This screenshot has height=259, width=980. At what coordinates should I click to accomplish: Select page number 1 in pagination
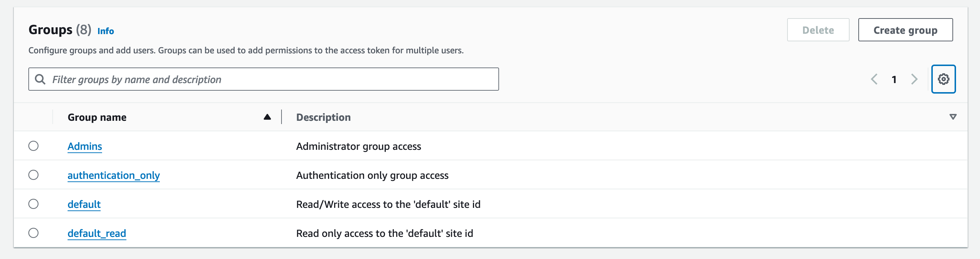point(894,79)
